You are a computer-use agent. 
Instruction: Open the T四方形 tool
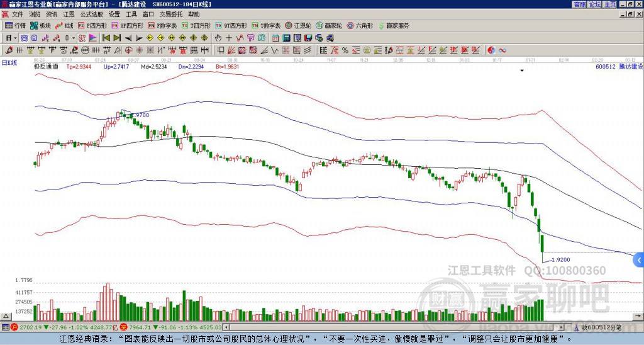coord(196,25)
